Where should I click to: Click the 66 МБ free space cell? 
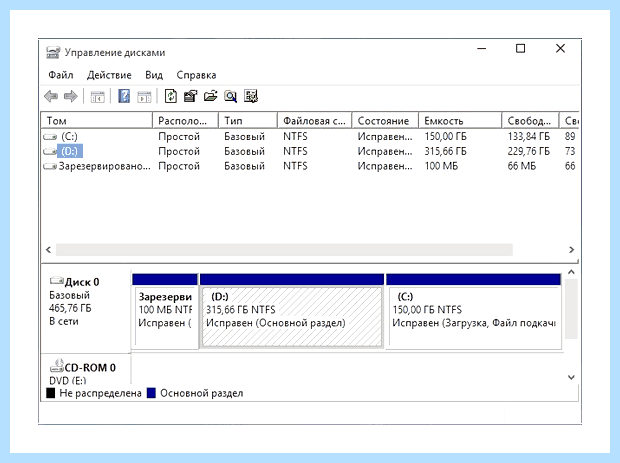pyautogui.click(x=522, y=166)
